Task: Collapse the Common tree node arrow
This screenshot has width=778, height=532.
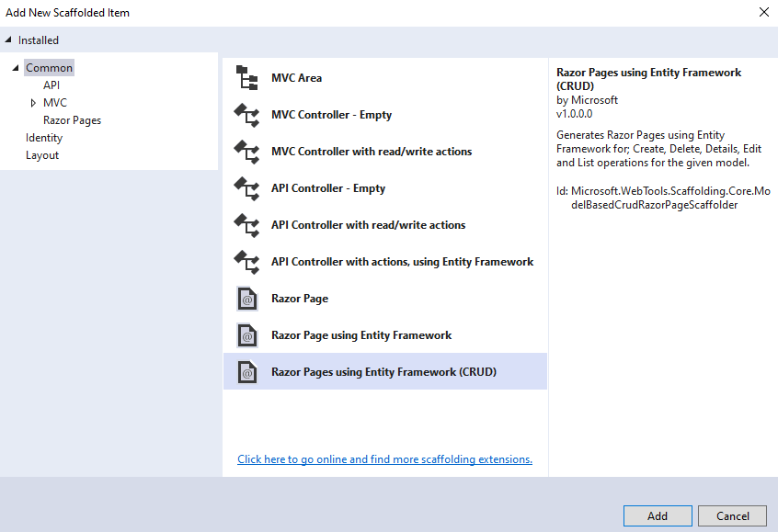Action: [16, 67]
